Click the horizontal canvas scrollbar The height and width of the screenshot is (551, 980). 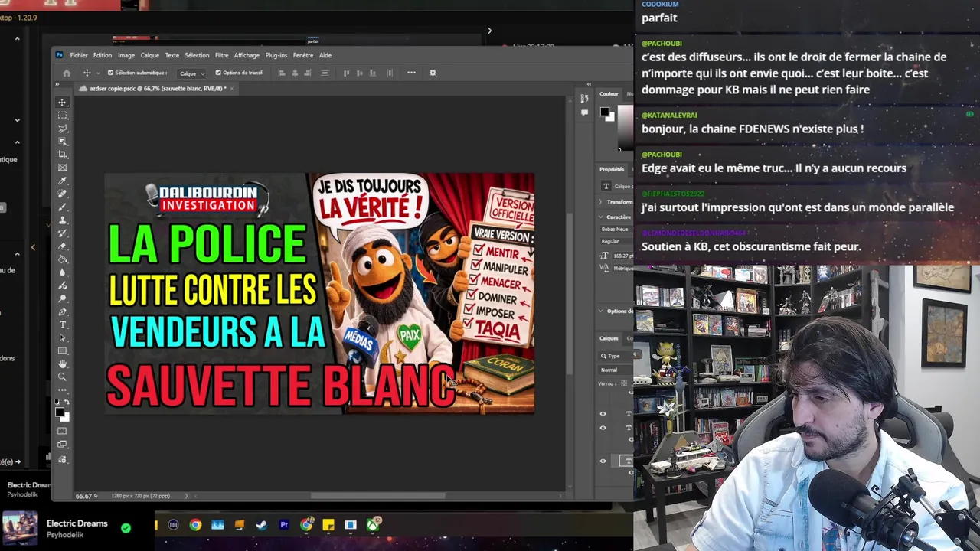coord(377,496)
